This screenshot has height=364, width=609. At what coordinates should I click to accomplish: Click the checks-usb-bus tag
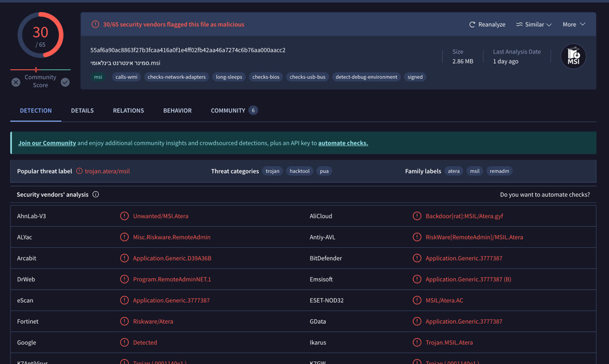(308, 77)
